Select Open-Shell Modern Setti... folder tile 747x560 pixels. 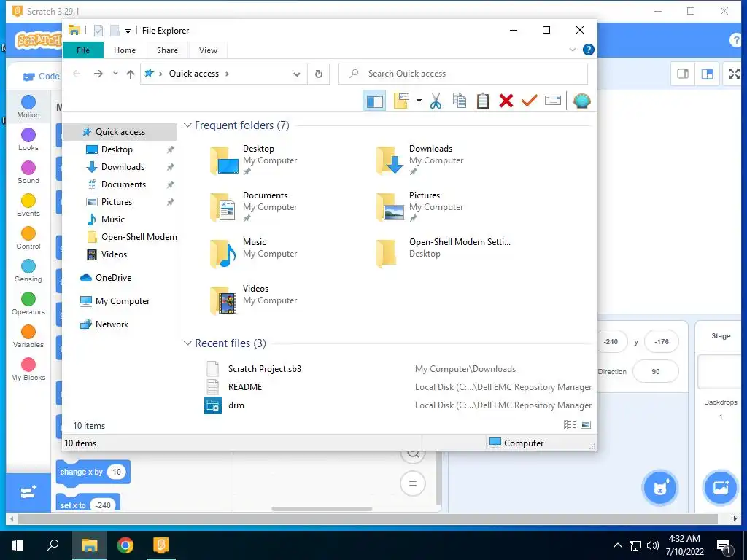tap(443, 253)
